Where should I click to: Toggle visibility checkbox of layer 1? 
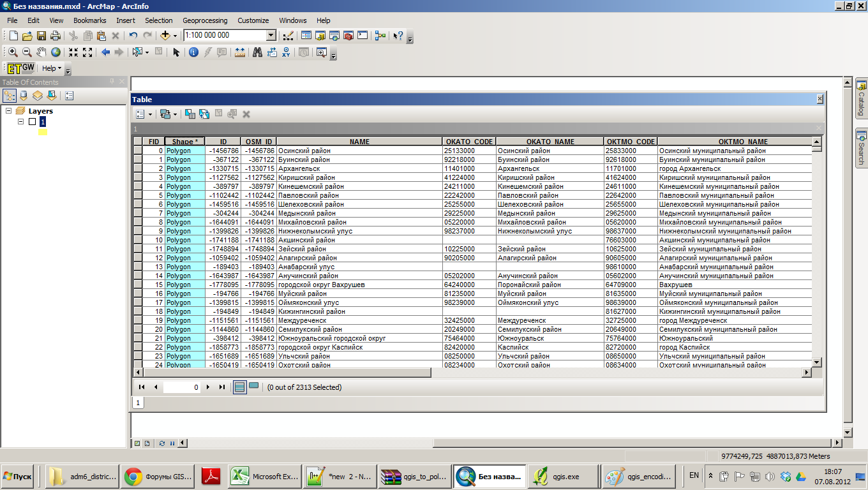click(32, 122)
